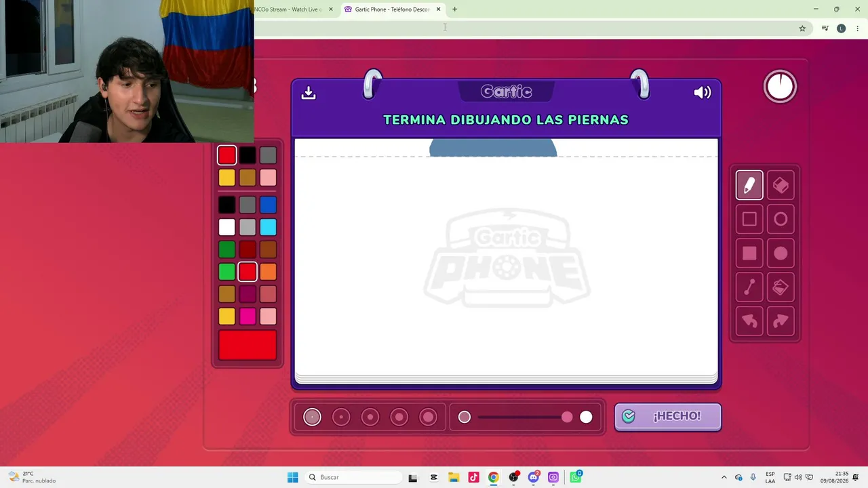Pick the dark green color swatch
The height and width of the screenshot is (488, 868).
pos(227,249)
